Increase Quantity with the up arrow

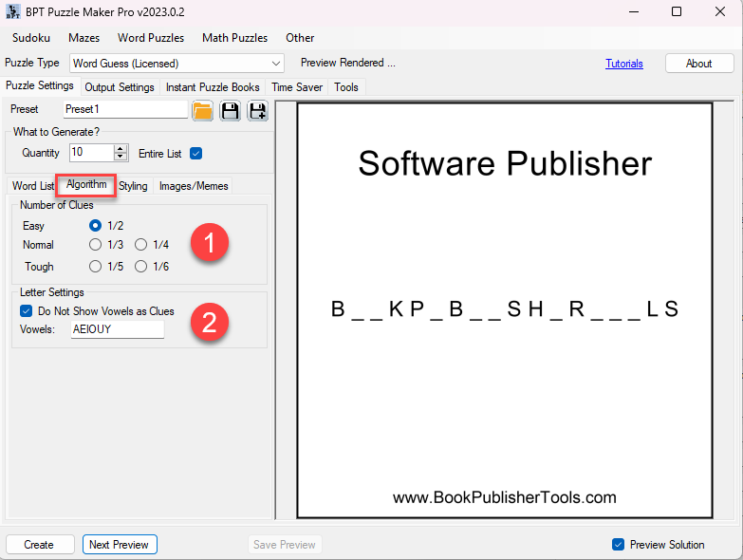tap(121, 148)
